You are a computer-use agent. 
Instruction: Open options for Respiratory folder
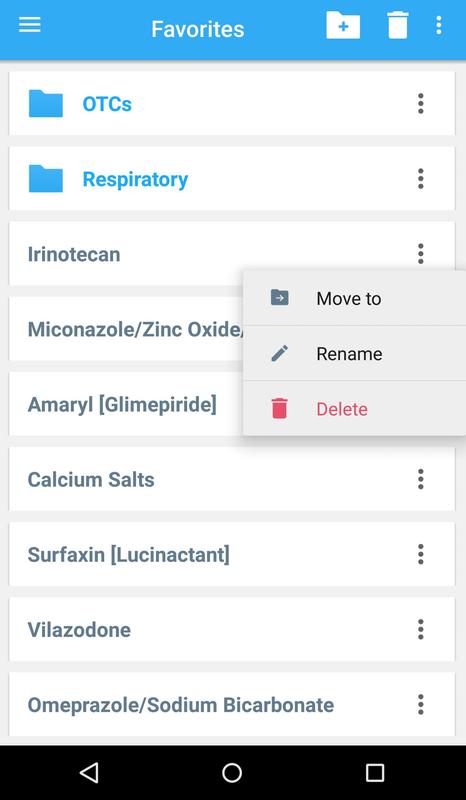coord(421,179)
